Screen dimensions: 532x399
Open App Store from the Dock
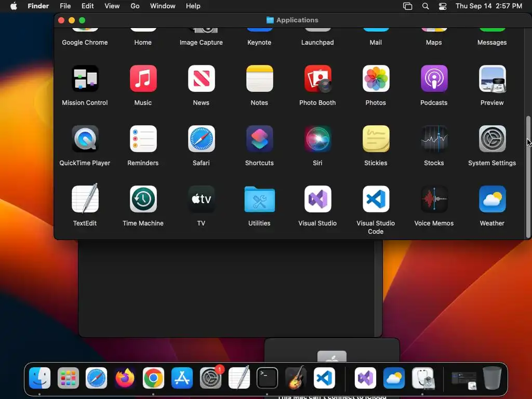click(182, 378)
